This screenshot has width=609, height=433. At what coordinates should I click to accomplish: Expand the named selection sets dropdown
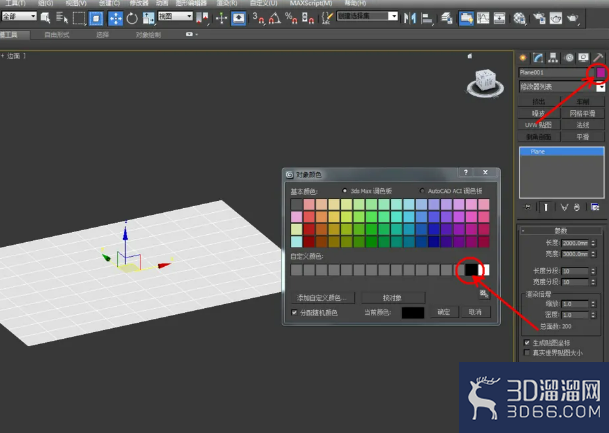click(x=367, y=16)
